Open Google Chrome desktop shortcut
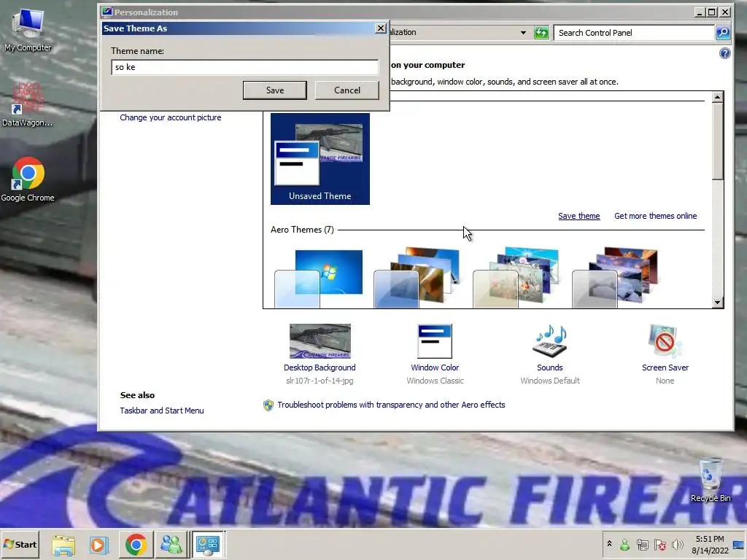The image size is (747, 560). 28,179
